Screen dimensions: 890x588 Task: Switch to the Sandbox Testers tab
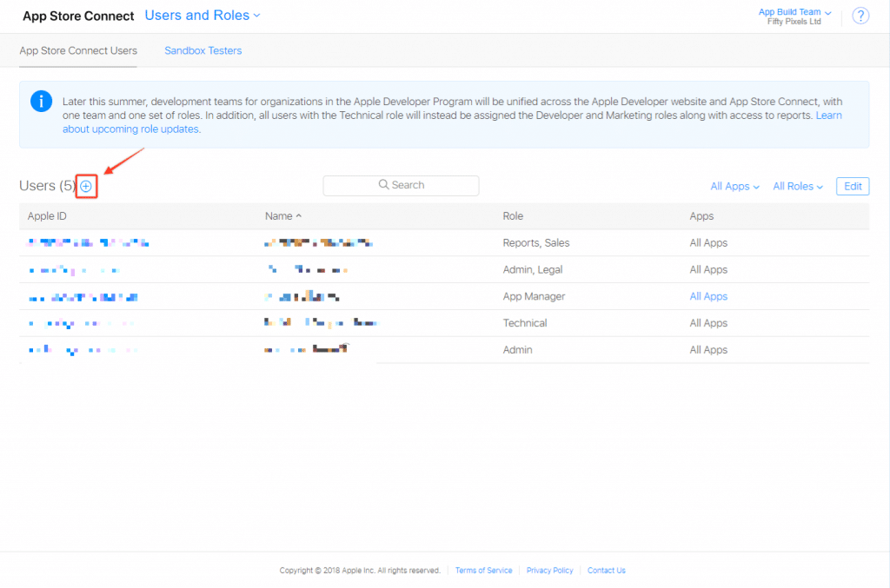[x=203, y=50]
